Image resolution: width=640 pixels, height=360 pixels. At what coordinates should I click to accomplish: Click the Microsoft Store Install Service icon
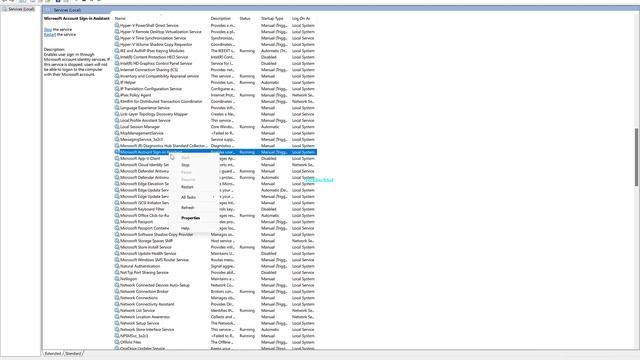coord(117,247)
